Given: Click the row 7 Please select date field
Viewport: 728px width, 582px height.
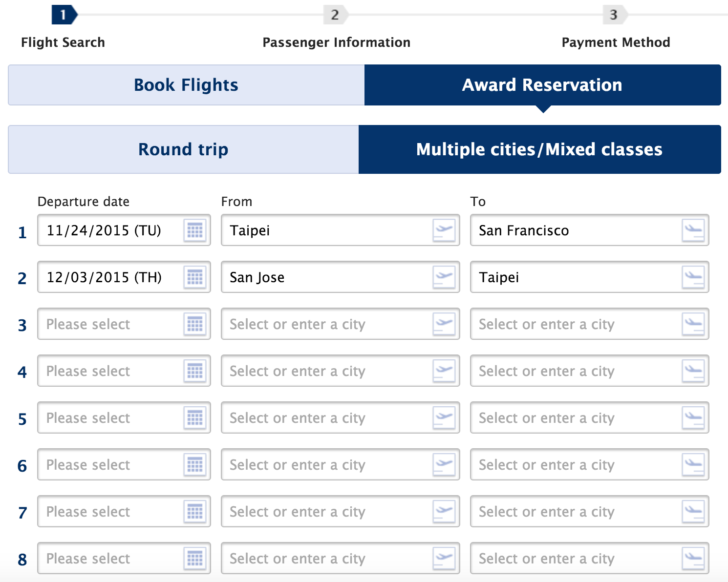Looking at the screenshot, I should [x=124, y=511].
